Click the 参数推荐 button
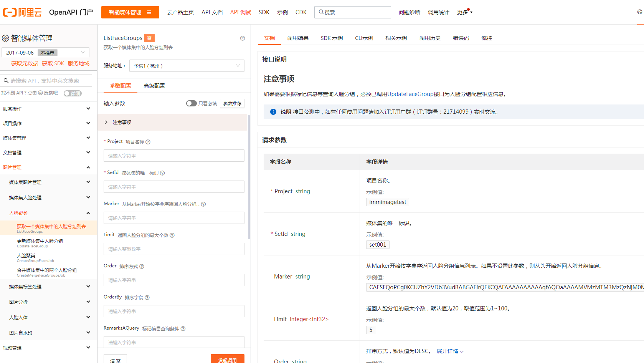 (232, 103)
